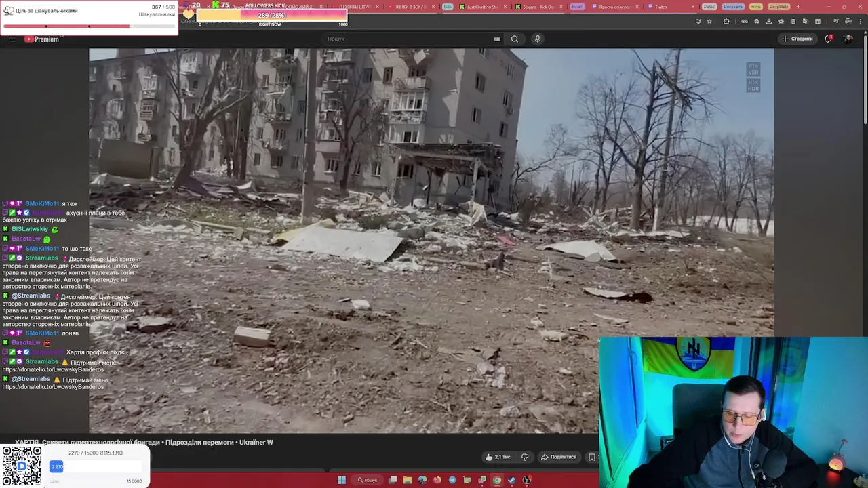Open the browser downloads icon

click(x=768, y=21)
